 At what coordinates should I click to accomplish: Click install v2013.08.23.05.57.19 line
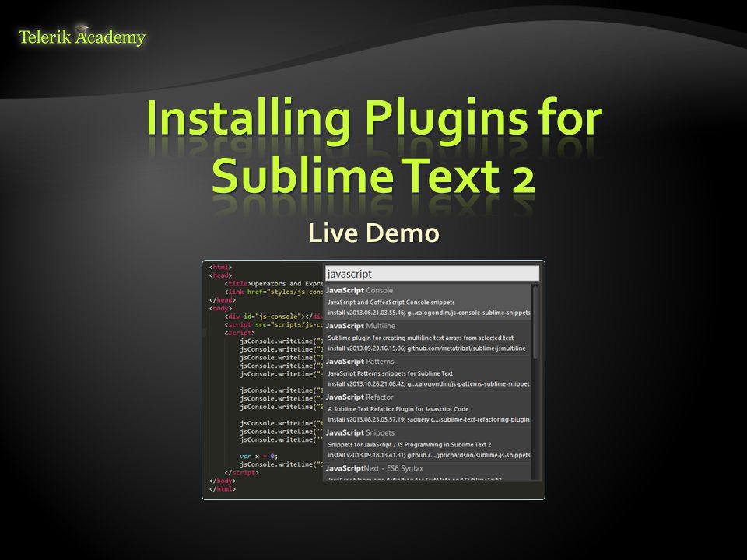(429, 419)
